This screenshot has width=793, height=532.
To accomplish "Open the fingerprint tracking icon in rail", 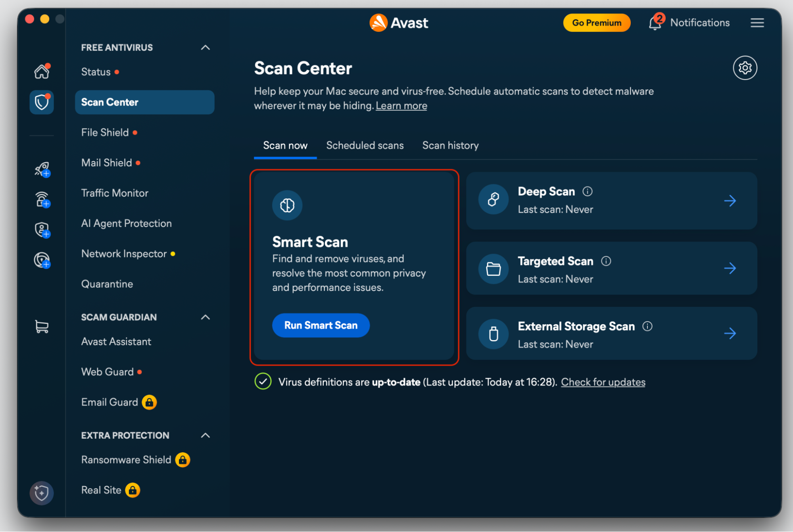I will pyautogui.click(x=42, y=260).
